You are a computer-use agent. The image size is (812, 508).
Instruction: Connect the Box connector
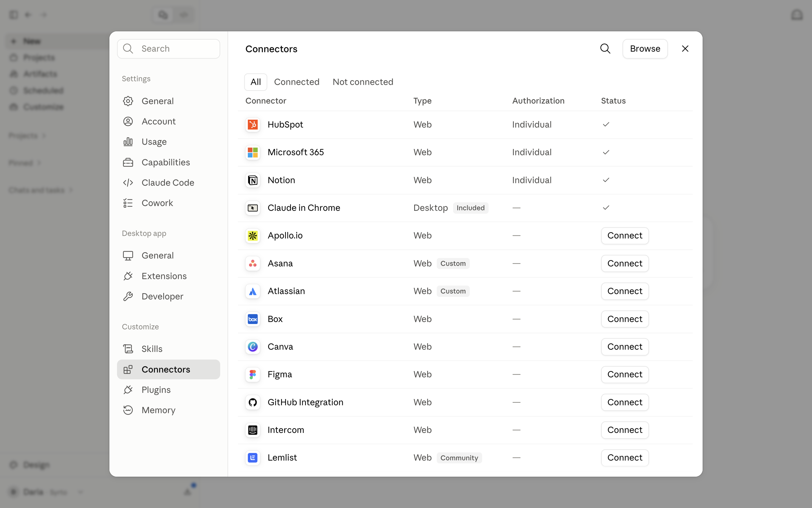tap(625, 319)
